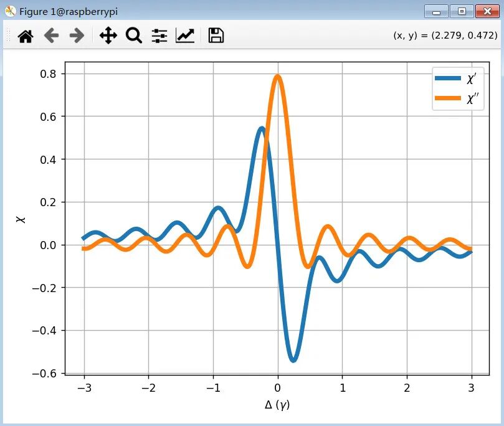Click the Figure 1@raspberrypi title text
504x426 pixels.
[69, 12]
